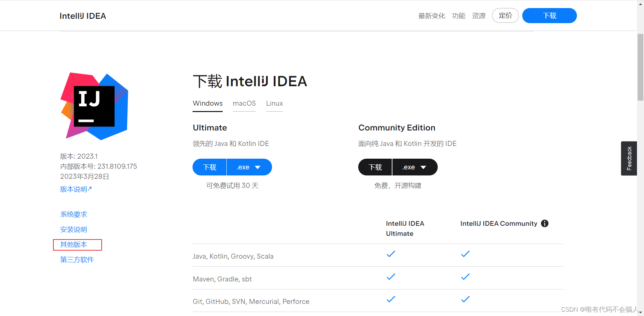The height and width of the screenshot is (316, 644).
Task: Click Ultimate checkmark for Maven, Gradle, sbt
Action: point(391,277)
